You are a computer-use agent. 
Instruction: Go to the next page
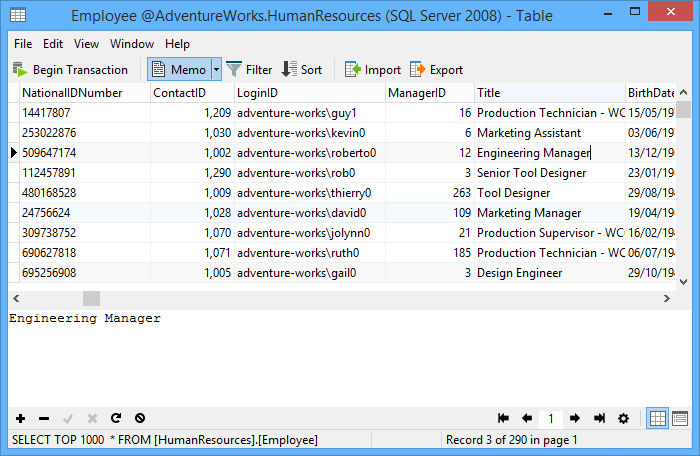(x=575, y=418)
